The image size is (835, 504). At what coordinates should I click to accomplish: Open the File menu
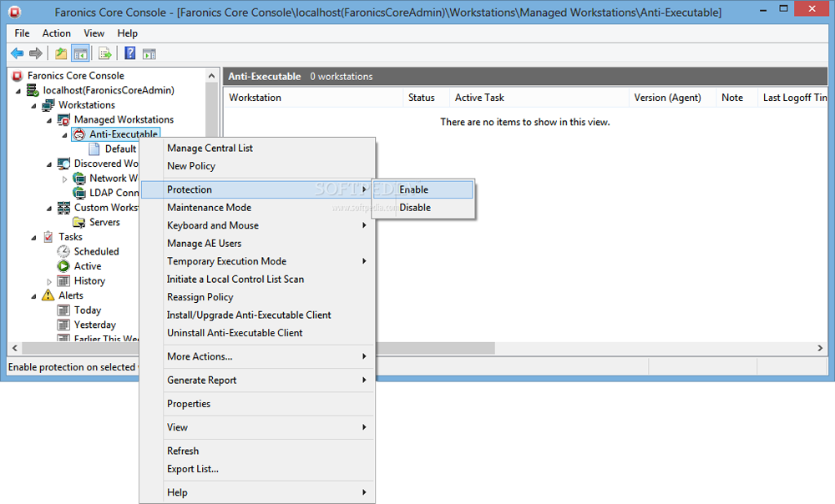(23, 33)
